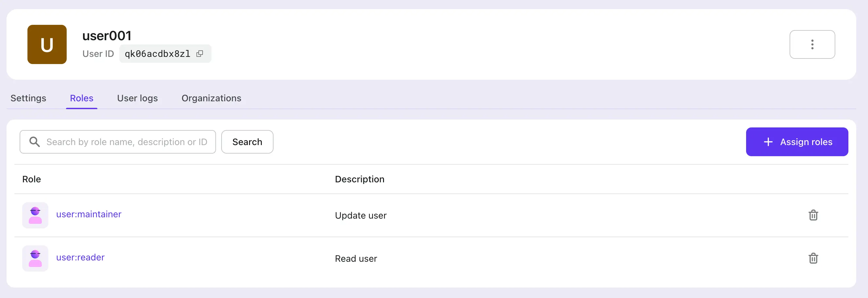868x298 pixels.
Task: Click the User ID value chip qk06acdbx8zl
Action: tap(158, 53)
